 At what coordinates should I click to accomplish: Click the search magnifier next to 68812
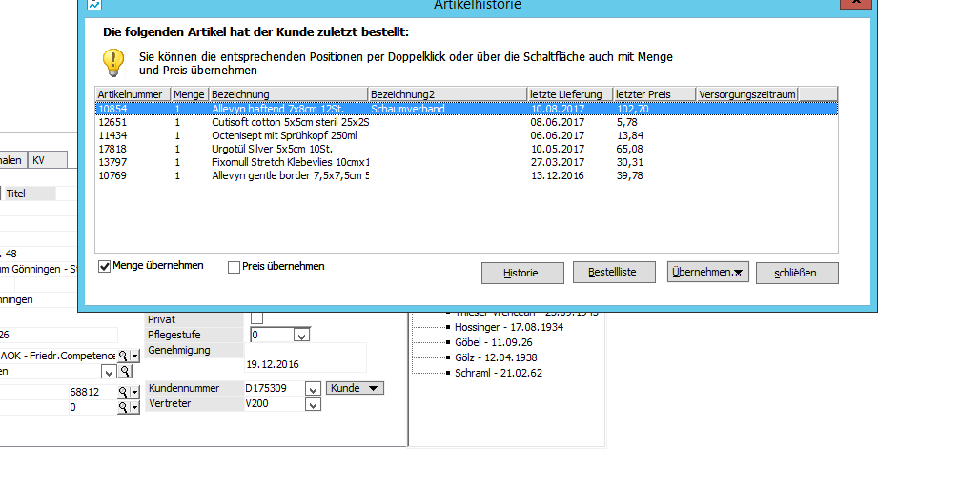(x=123, y=392)
